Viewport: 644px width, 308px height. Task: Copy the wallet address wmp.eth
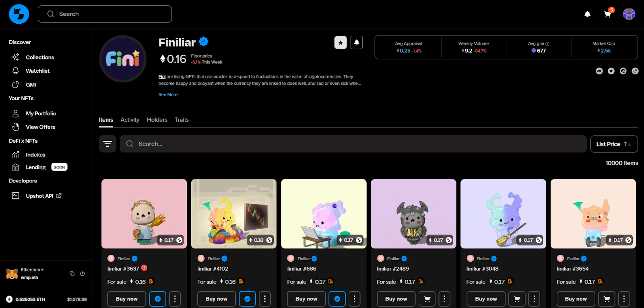click(72, 274)
